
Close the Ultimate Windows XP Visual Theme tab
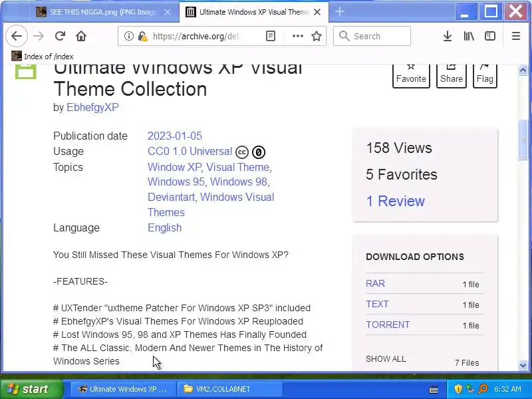(317, 12)
